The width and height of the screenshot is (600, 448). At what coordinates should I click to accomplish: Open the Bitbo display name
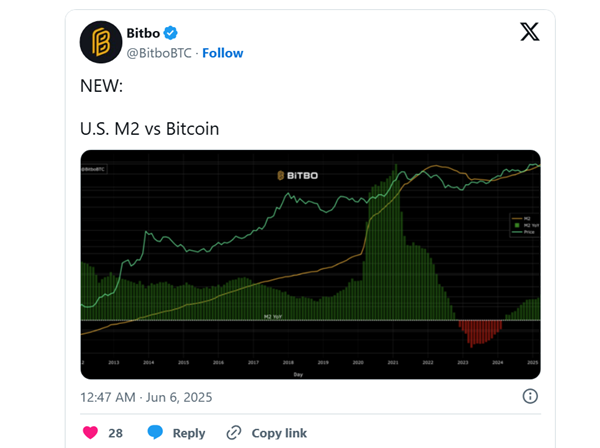143,33
